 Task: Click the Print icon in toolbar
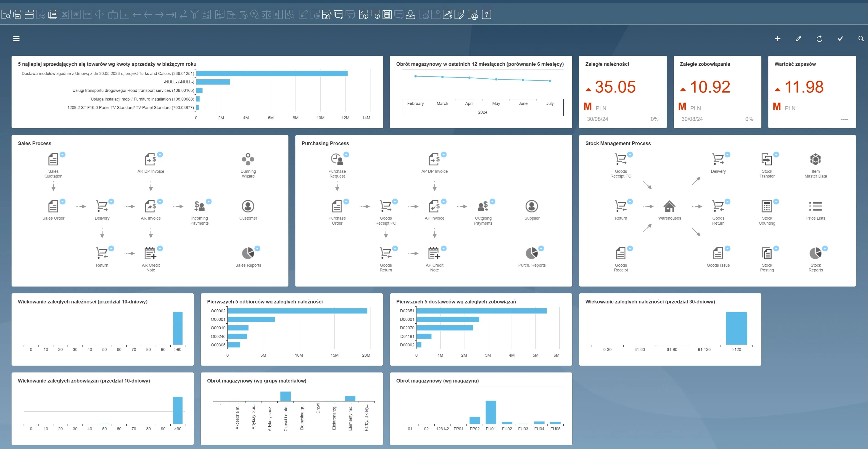click(18, 14)
